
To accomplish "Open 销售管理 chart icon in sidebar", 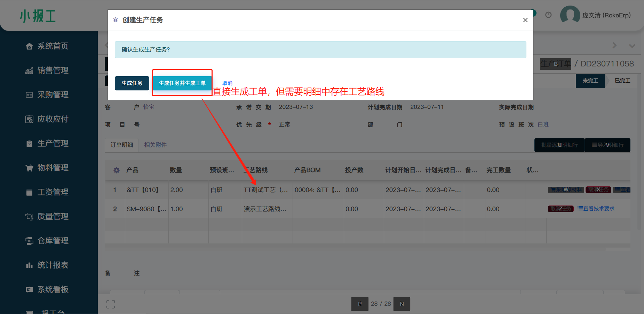I will point(29,71).
